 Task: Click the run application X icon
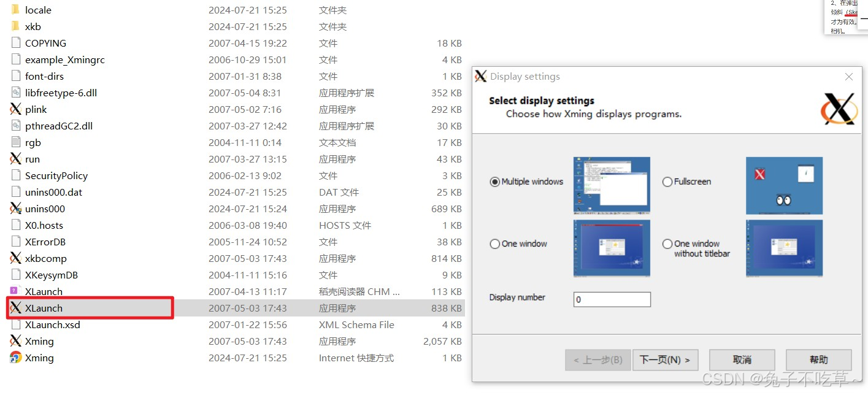(x=15, y=159)
